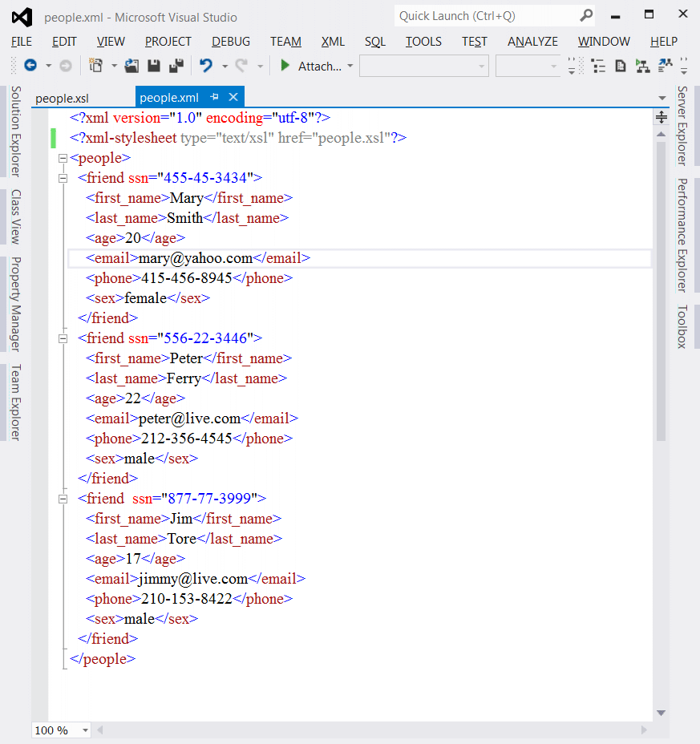Click the horizontal scrollbar left arrow
This screenshot has width=700, height=744.
[x=100, y=730]
